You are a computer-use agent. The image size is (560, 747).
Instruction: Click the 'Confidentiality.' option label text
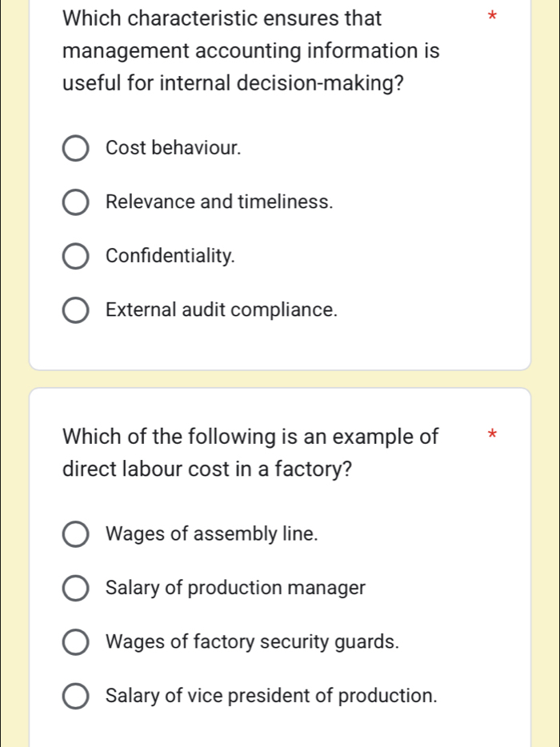click(170, 256)
